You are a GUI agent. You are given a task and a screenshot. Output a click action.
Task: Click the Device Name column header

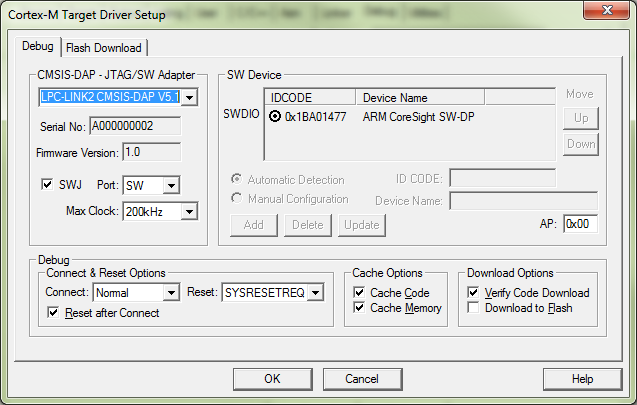(x=420, y=98)
